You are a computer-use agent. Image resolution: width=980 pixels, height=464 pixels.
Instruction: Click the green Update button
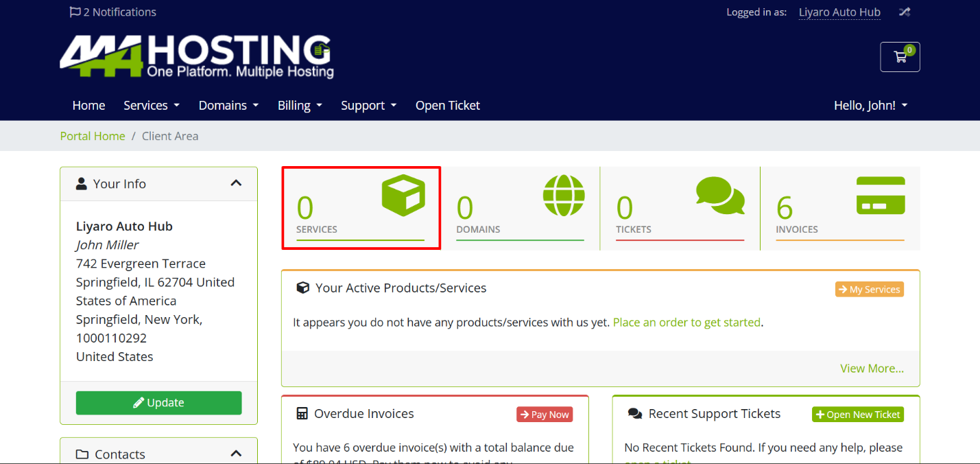coord(159,403)
